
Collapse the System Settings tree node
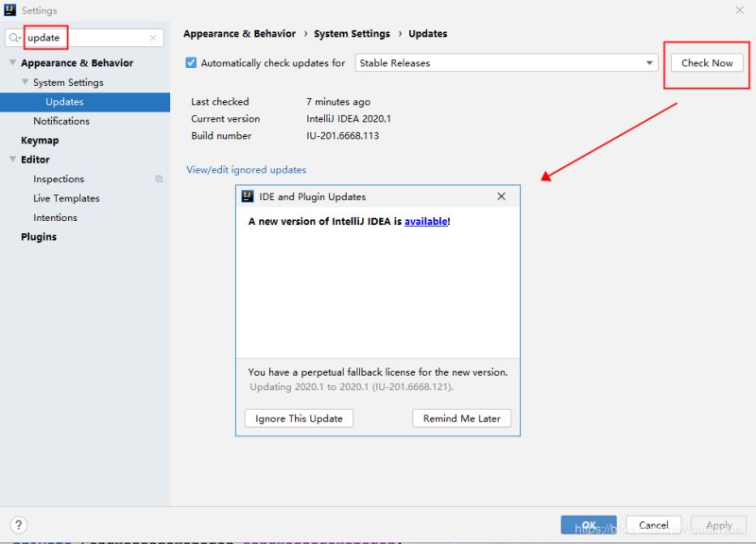pyautogui.click(x=26, y=82)
